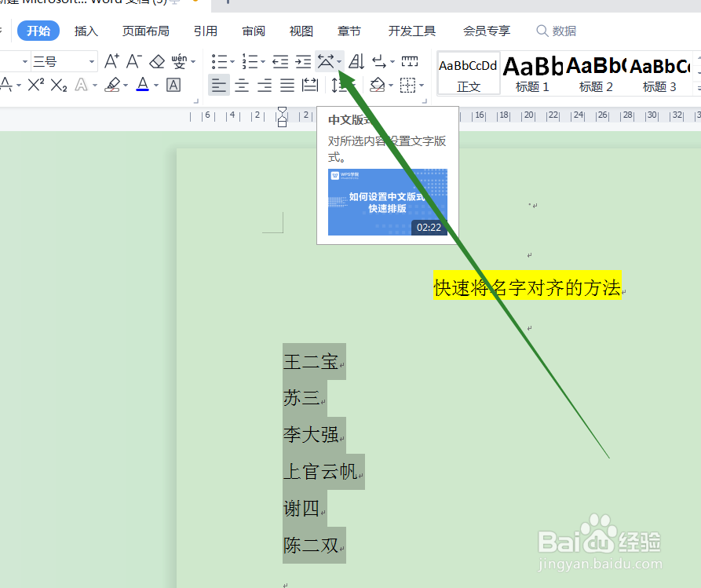Apply superscript to selected text
Screen dimensions: 701x588
(x=37, y=85)
